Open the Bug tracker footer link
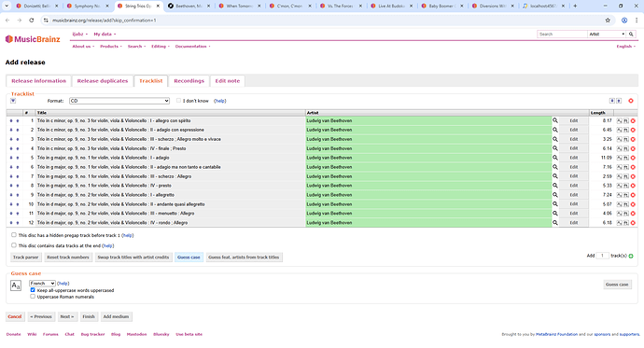Image resolution: width=644 pixels, height=348 pixels. point(92,334)
